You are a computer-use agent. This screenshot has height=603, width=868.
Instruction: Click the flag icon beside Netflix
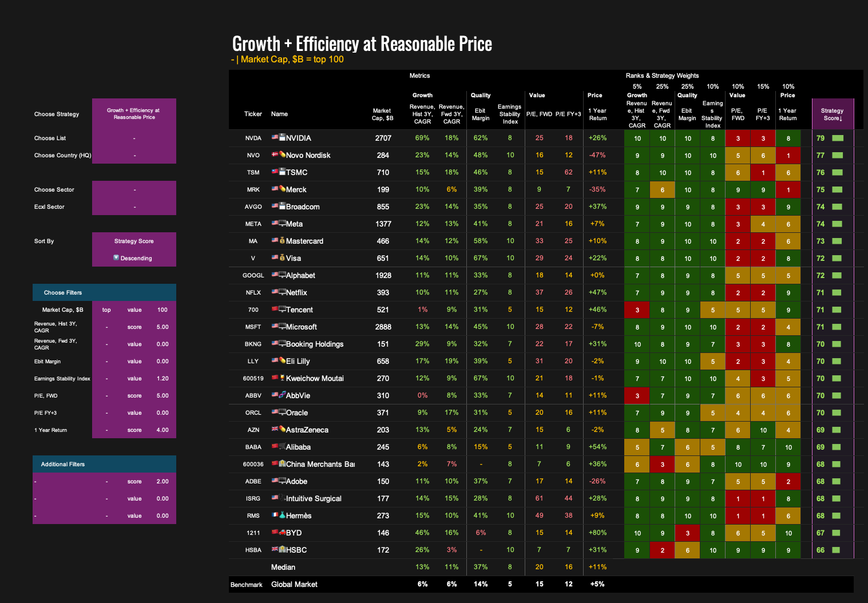click(x=275, y=292)
